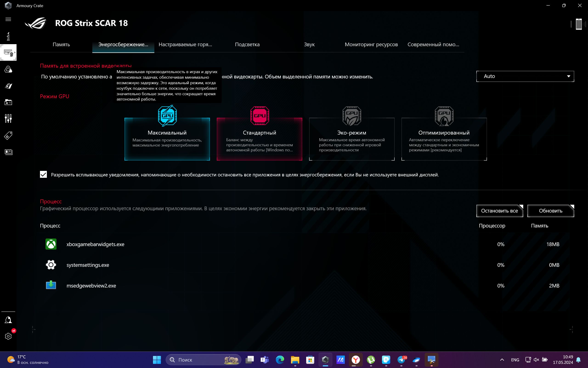Toggle the power-saving popup notifications checkbox
This screenshot has height=368, width=588.
[43, 175]
